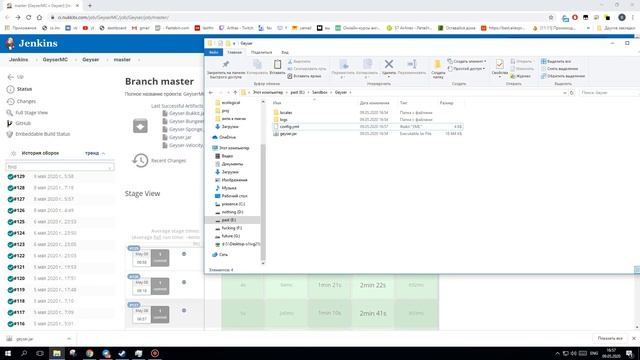This screenshot has height=360, width=640.
Task: Click the Explorer up-one-level arrow
Action: pyautogui.click(x=235, y=93)
